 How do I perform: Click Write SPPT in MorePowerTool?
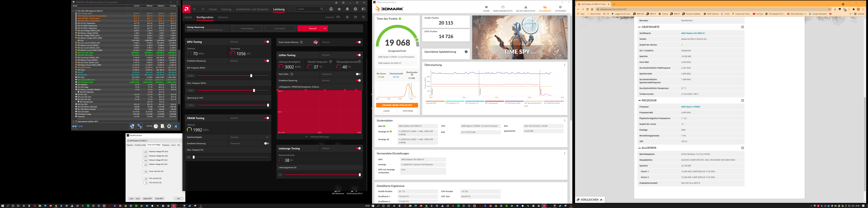pyautogui.click(x=159, y=199)
